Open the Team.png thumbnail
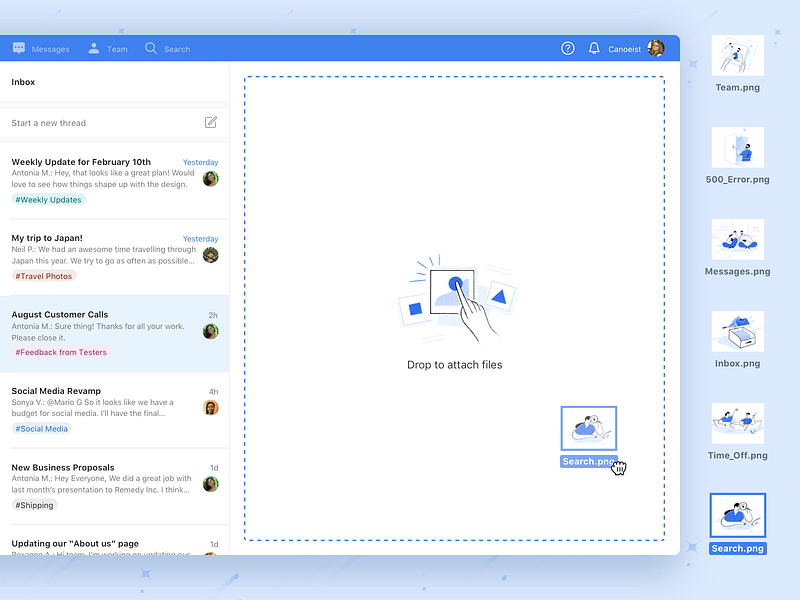The image size is (800, 600). pyautogui.click(x=737, y=55)
